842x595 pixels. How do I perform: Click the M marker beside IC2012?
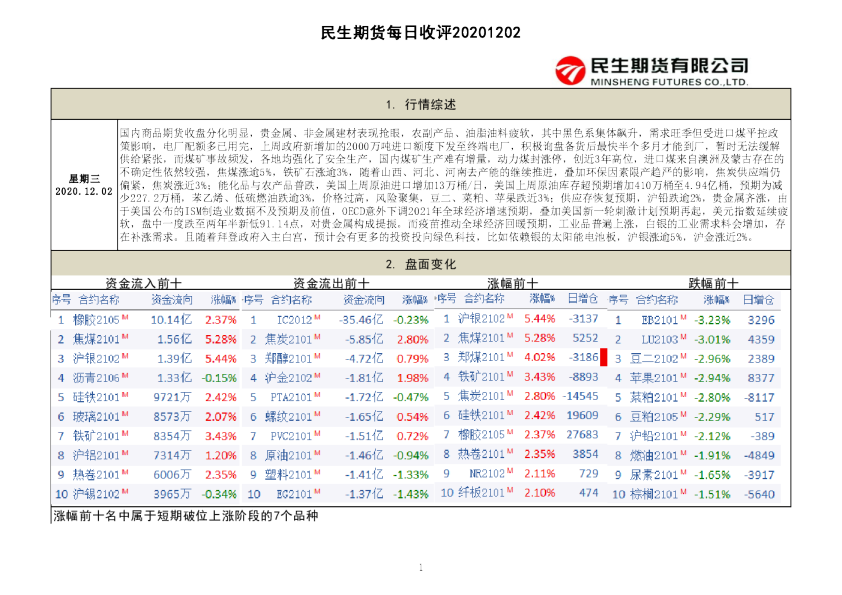point(317,320)
